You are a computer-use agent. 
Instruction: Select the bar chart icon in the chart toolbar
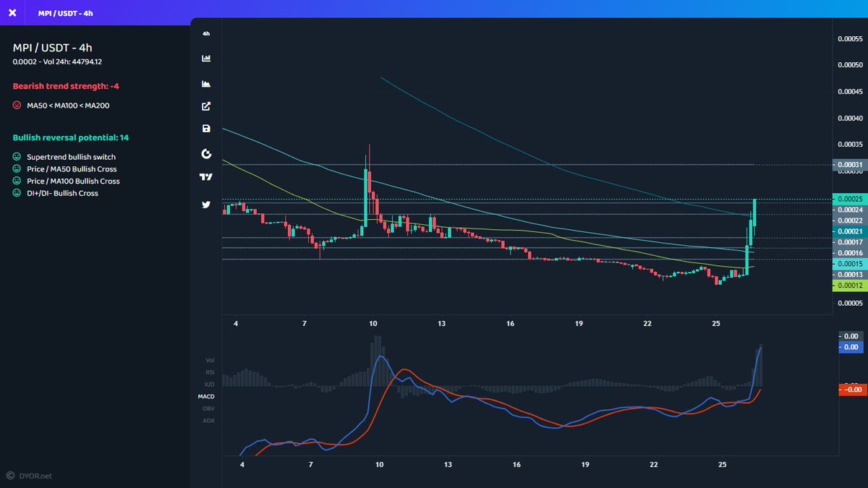pos(206,58)
